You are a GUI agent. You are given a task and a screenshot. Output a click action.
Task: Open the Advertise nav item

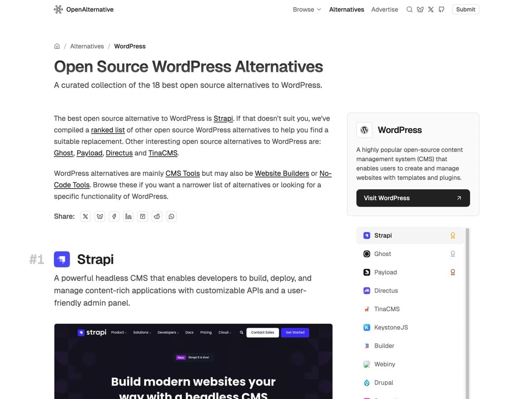pos(384,9)
